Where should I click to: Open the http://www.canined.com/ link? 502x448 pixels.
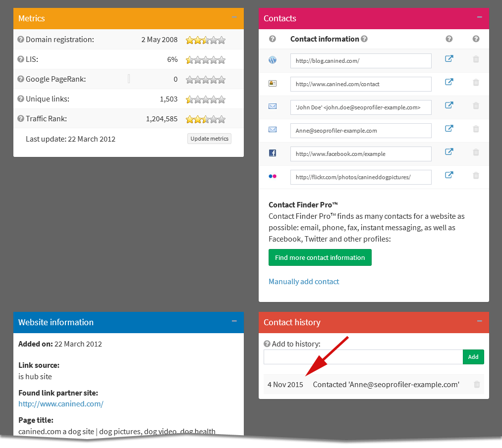60,403
